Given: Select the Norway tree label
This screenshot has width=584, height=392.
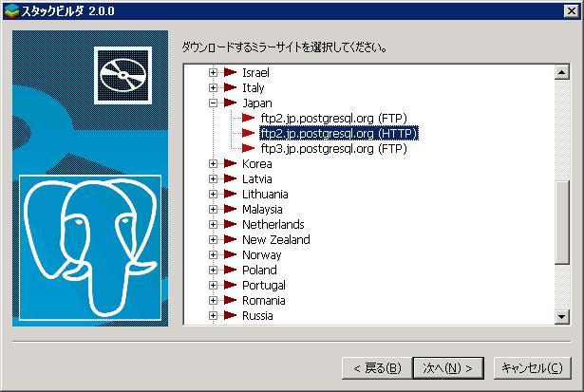Looking at the screenshot, I should pyautogui.click(x=262, y=255).
